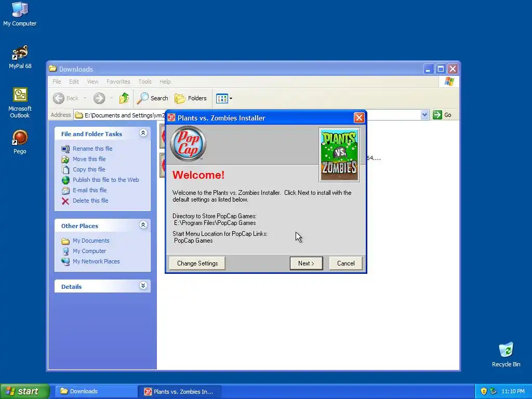The image size is (532, 399).
Task: Open My Computer desktop icon
Action: [x=20, y=14]
